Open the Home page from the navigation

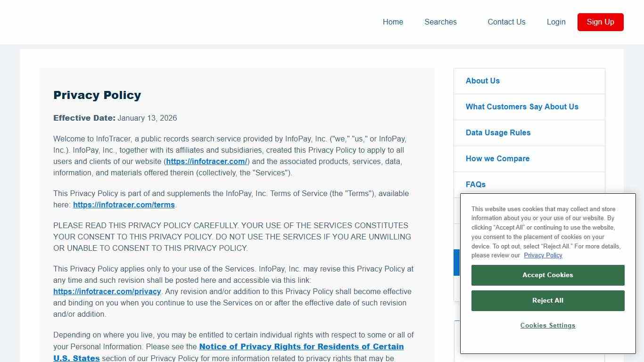point(393,22)
